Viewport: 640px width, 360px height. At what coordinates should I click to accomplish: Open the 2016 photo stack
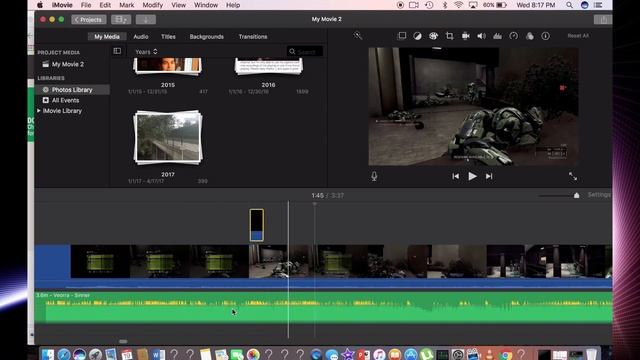point(268,66)
